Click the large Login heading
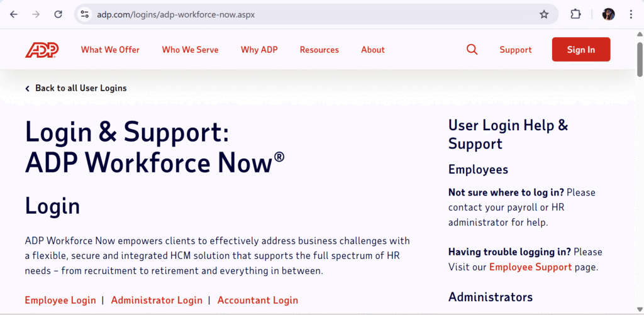The width and height of the screenshot is (644, 315). pyautogui.click(x=53, y=206)
